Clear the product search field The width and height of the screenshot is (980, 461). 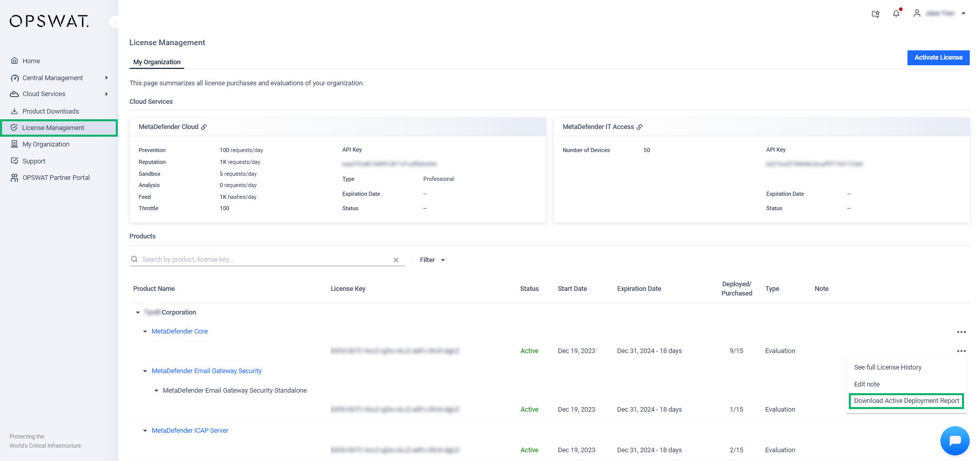pos(396,260)
